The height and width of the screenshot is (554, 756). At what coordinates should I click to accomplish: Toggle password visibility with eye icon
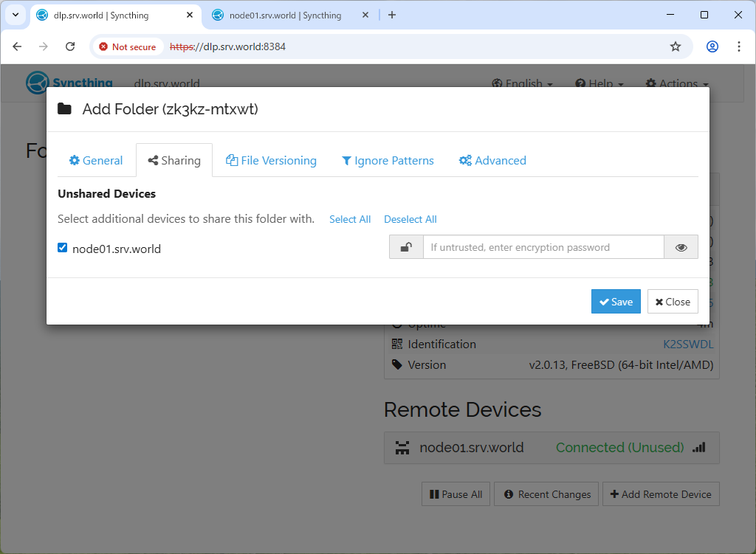[681, 248]
